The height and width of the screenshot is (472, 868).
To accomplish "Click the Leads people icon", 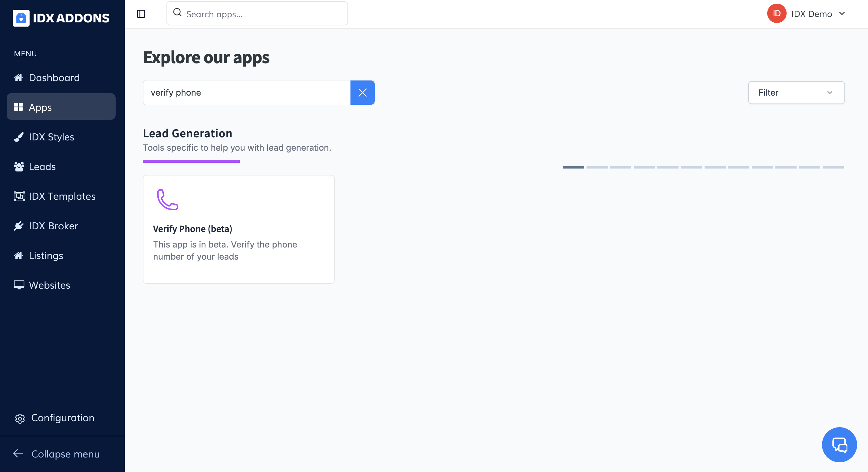I will click(x=19, y=166).
